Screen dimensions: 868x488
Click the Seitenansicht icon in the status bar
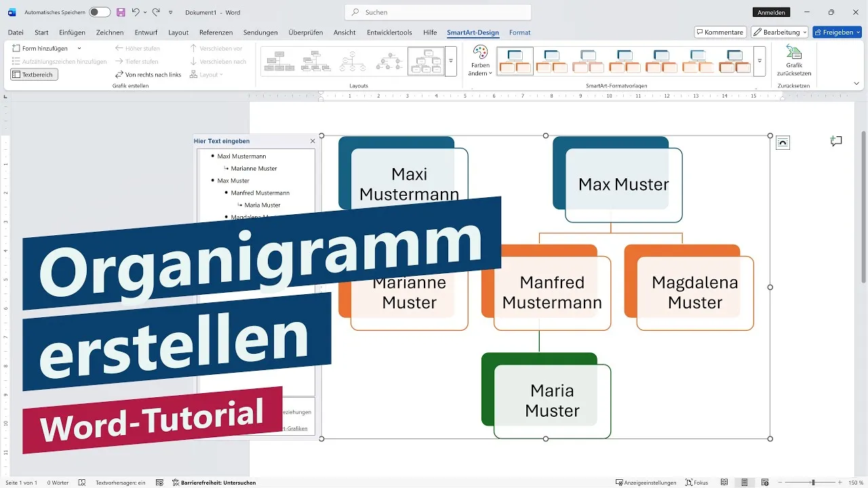tap(724, 482)
